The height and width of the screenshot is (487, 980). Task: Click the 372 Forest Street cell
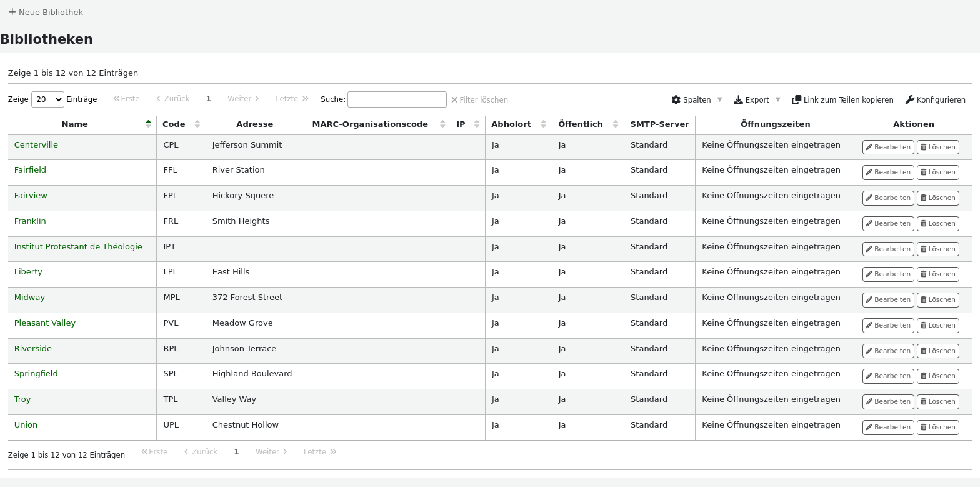[x=255, y=300]
